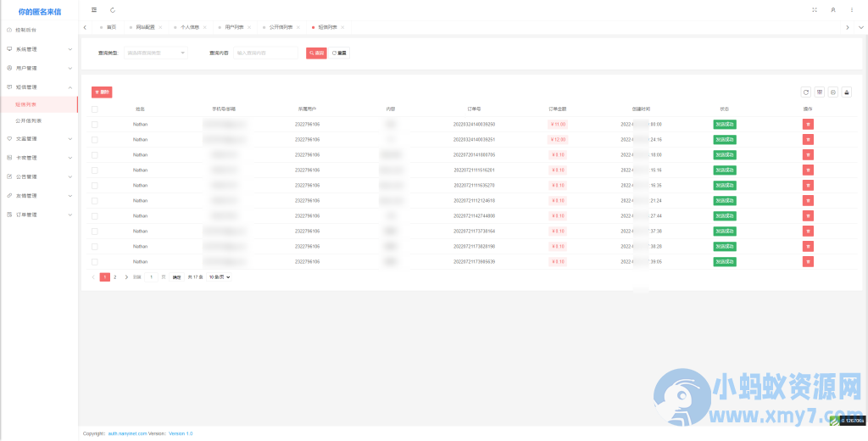
Task: Click the export icon above the table
Action: click(846, 92)
